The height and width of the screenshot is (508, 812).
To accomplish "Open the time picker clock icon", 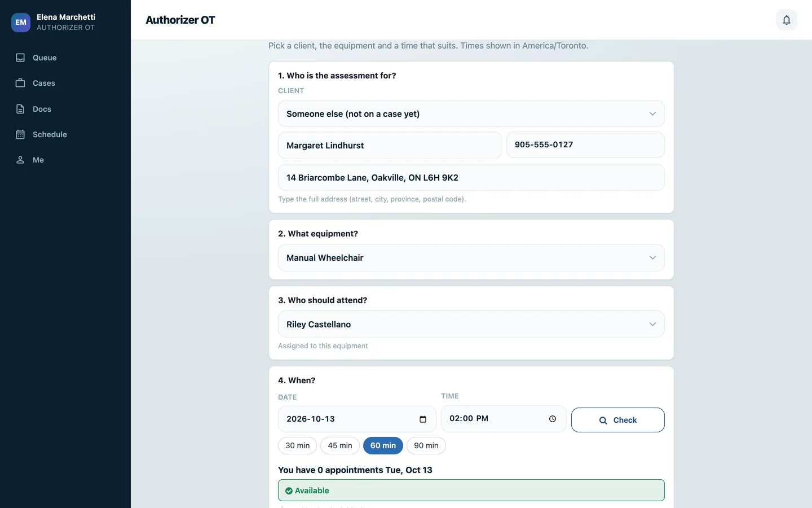I will (x=553, y=419).
